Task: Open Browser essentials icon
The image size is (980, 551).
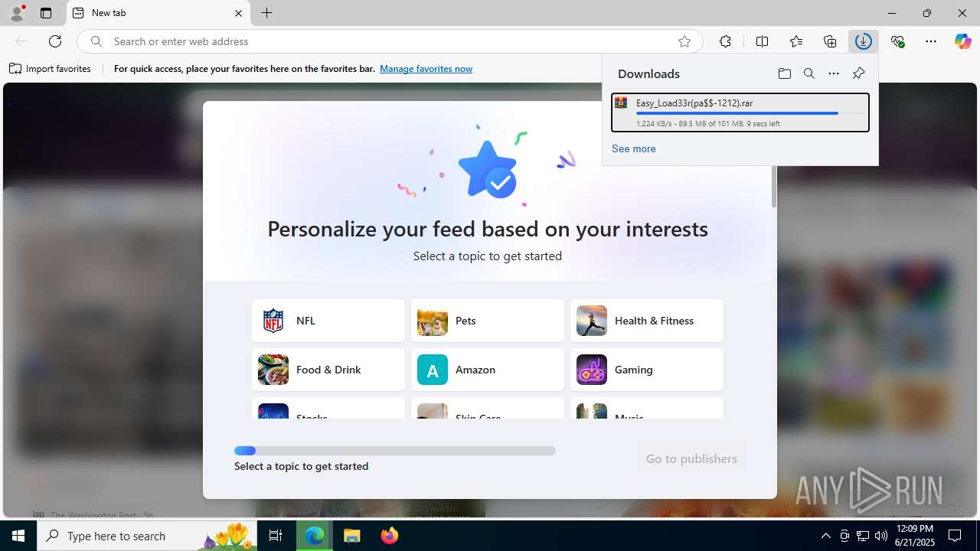Action: click(897, 41)
